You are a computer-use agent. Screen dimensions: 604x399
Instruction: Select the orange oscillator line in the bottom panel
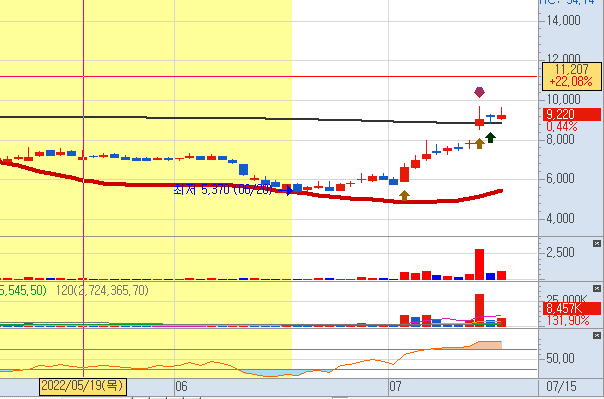click(250, 360)
